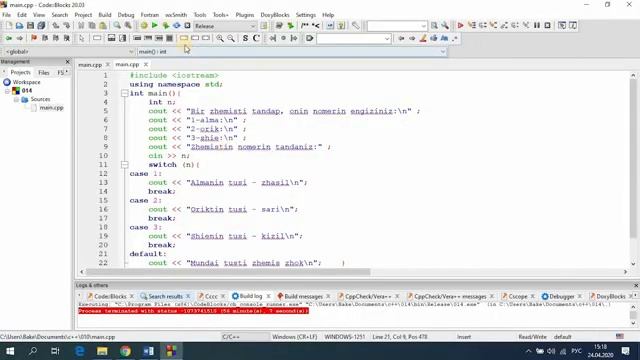Zoom out the editor

click(231, 38)
